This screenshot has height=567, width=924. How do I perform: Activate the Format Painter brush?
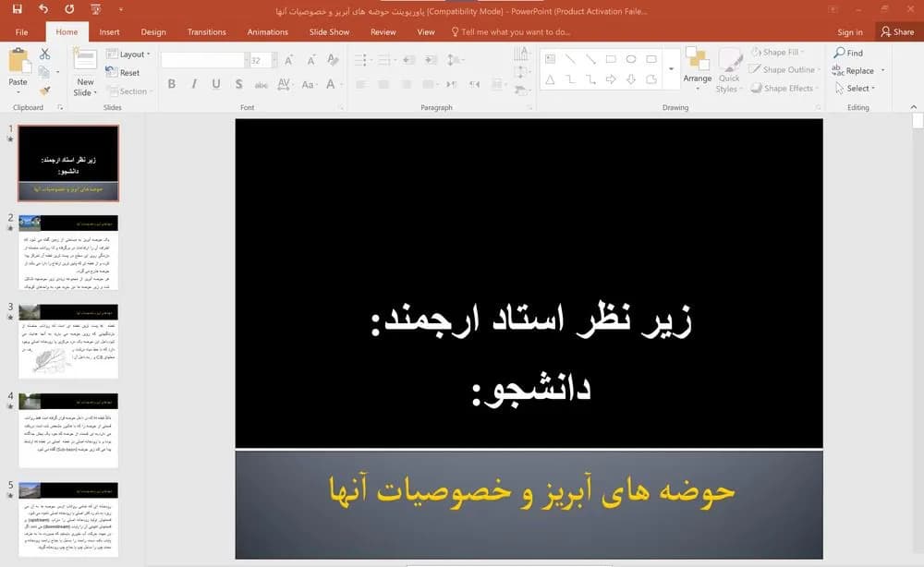point(44,90)
